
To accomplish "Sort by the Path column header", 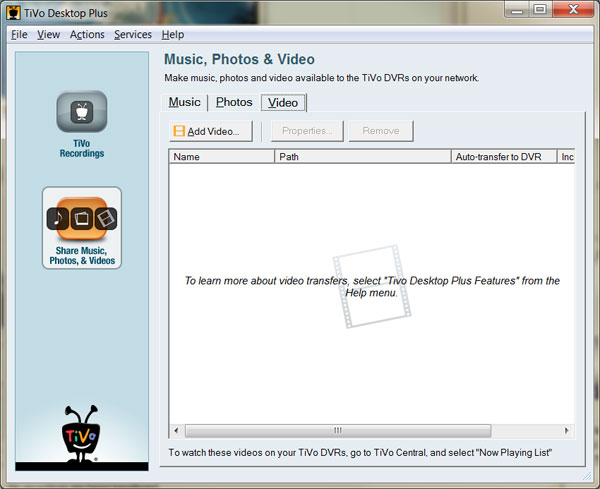I will [362, 157].
